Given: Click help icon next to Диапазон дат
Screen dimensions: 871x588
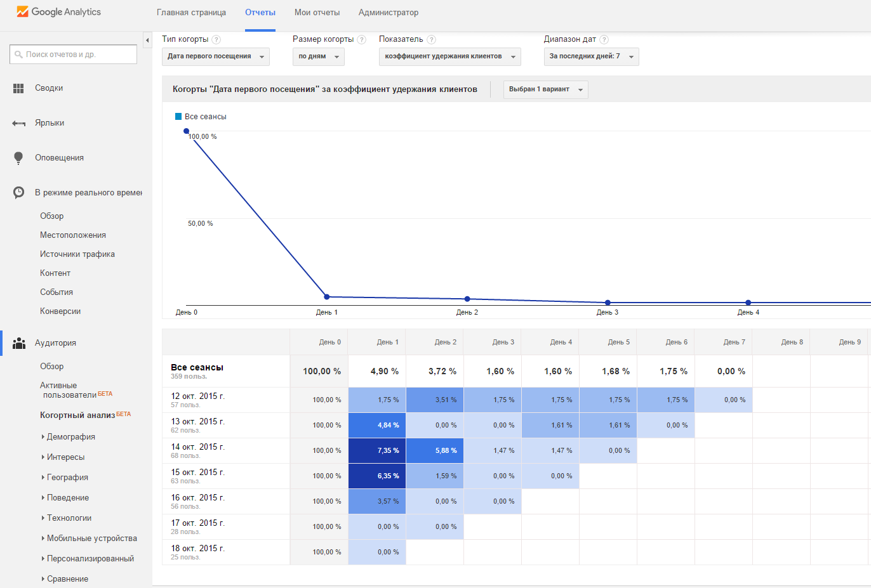Looking at the screenshot, I should (x=604, y=39).
